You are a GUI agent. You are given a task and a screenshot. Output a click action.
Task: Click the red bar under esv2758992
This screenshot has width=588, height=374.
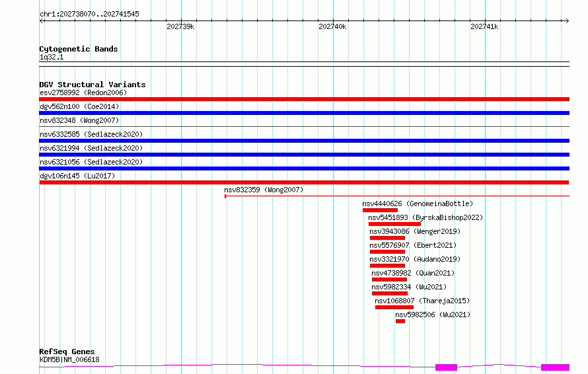coord(304,99)
